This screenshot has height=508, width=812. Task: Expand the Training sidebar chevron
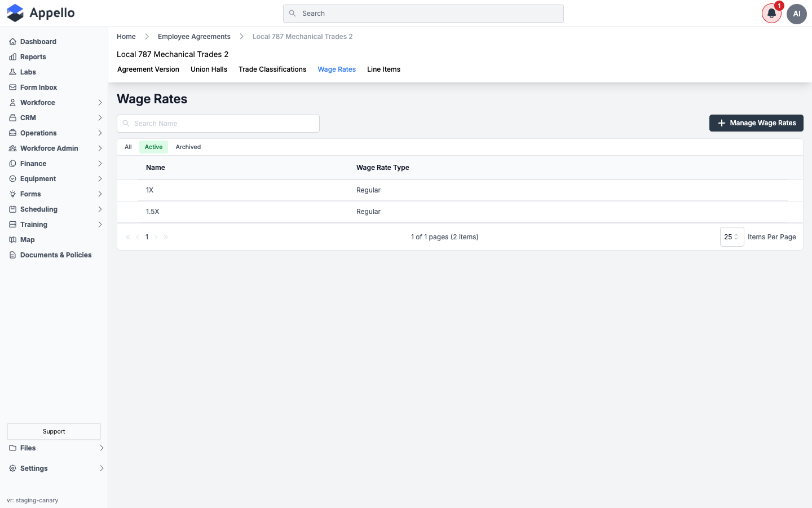(100, 225)
